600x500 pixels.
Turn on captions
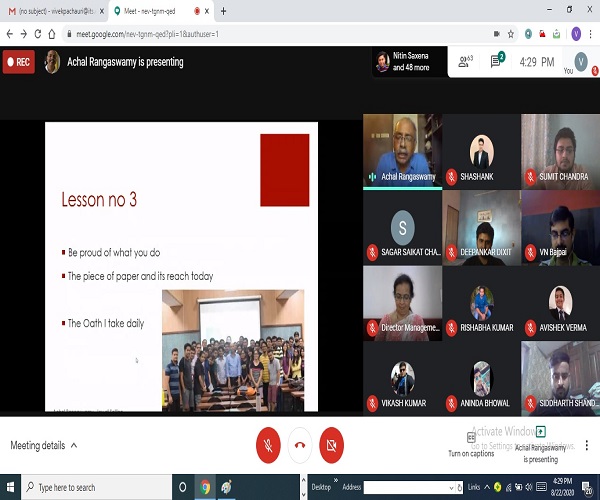tap(471, 445)
